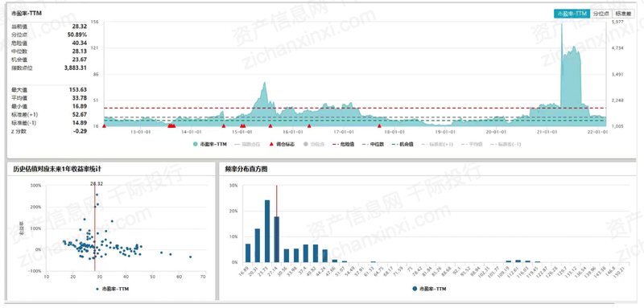Screen dimensions: 644x308
Task: Click the histogram bar at 20.31
Action: click(258, 245)
